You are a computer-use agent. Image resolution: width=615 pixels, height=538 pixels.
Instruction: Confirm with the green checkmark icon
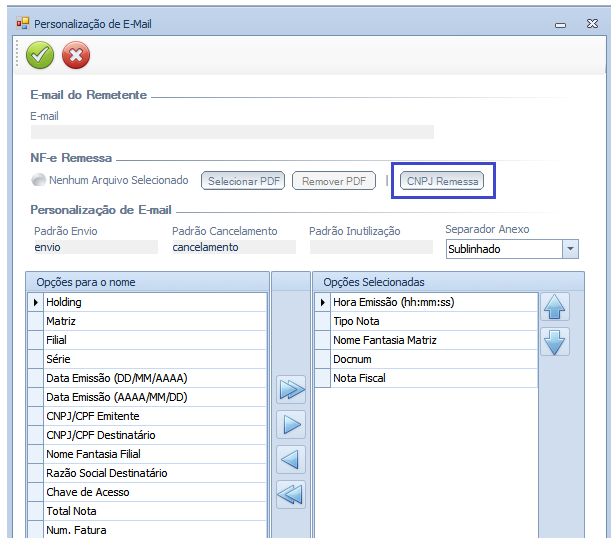click(40, 55)
